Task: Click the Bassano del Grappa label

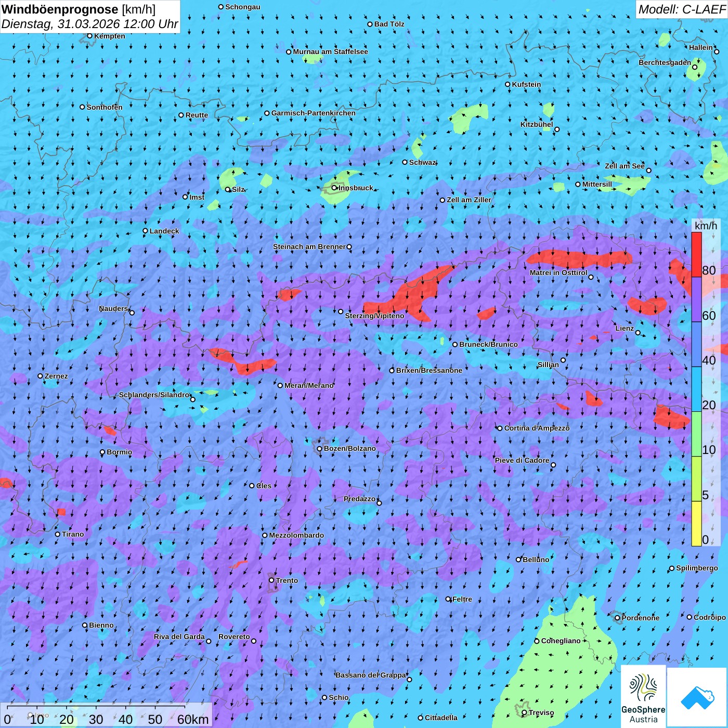Action: coord(371,675)
